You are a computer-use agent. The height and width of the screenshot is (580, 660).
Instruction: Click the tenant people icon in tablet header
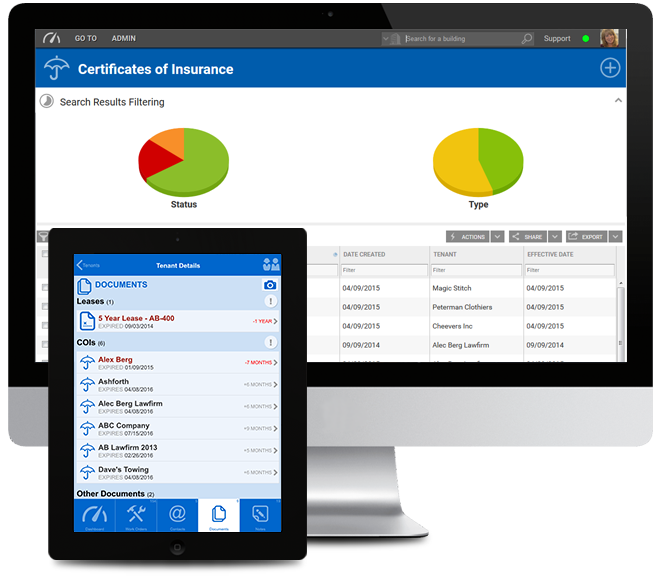click(x=270, y=265)
